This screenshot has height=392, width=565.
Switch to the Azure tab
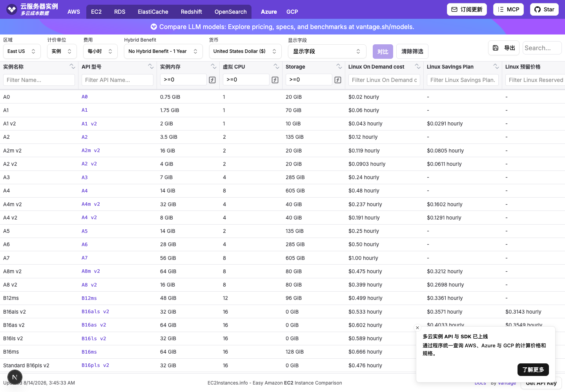269,12
